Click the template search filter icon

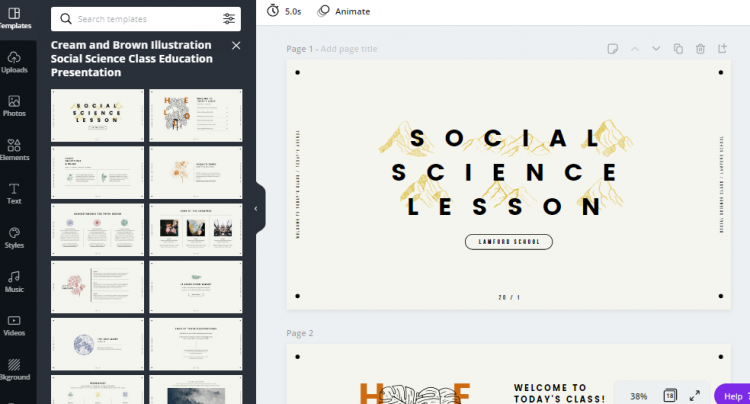[x=229, y=19]
